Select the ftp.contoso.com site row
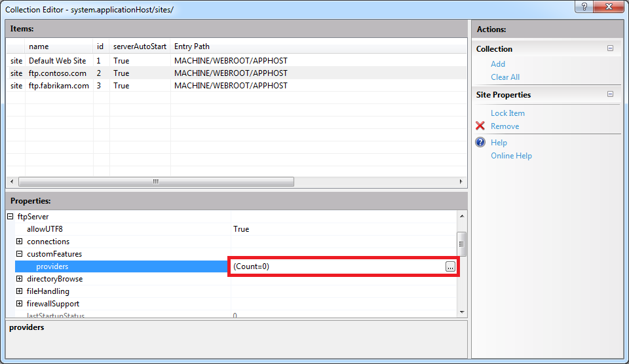This screenshot has height=364, width=629. pyautogui.click(x=58, y=73)
